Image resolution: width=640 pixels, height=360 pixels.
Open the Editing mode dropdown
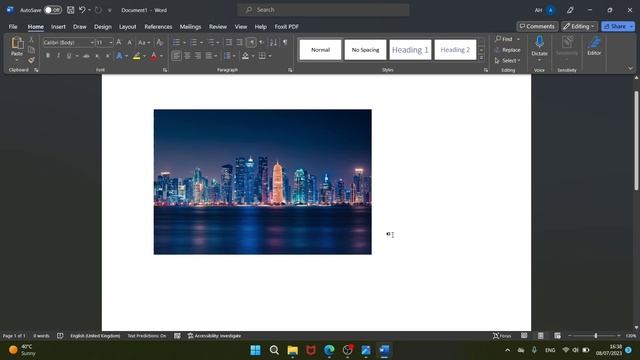click(x=579, y=27)
